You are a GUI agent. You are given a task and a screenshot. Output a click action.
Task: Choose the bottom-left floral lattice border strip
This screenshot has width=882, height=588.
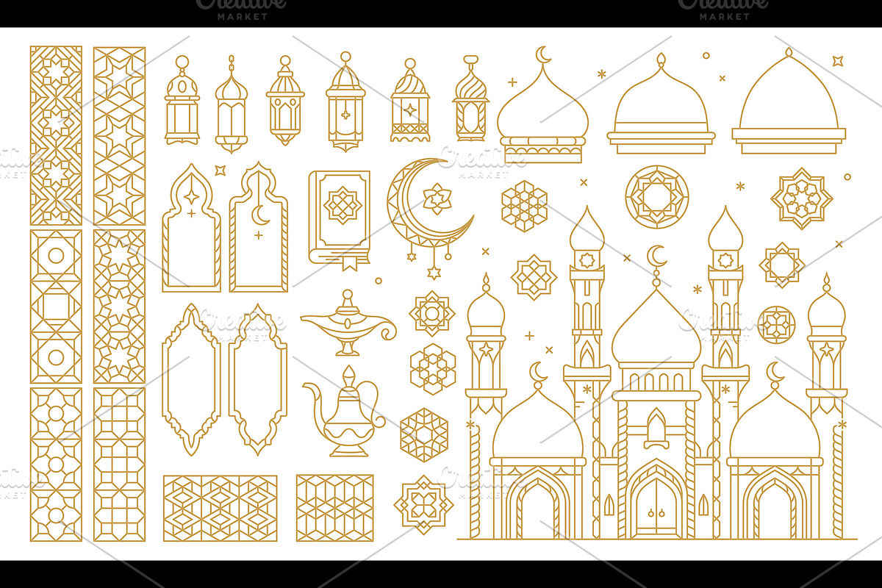(x=56, y=465)
